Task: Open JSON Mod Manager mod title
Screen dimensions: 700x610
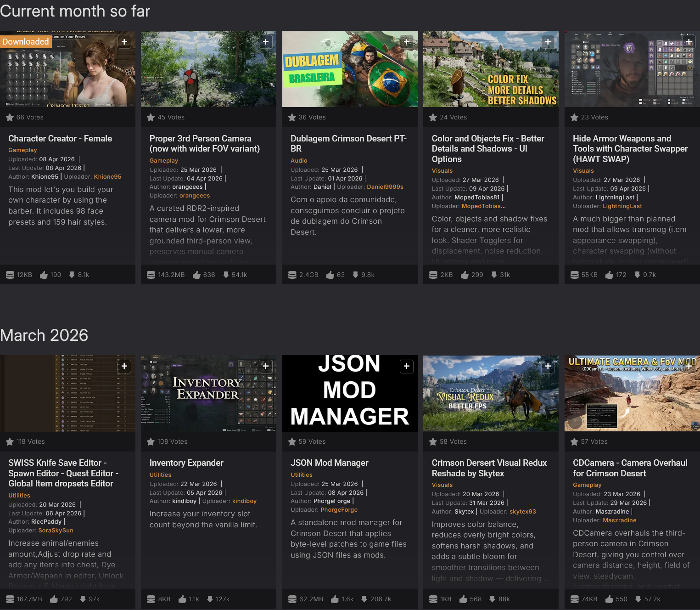Action: point(330,463)
